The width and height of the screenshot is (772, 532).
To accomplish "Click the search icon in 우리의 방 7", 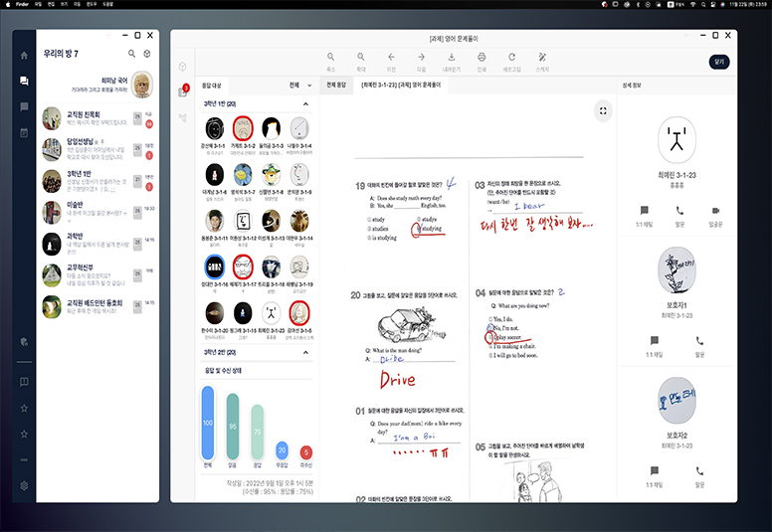I will pos(131,54).
